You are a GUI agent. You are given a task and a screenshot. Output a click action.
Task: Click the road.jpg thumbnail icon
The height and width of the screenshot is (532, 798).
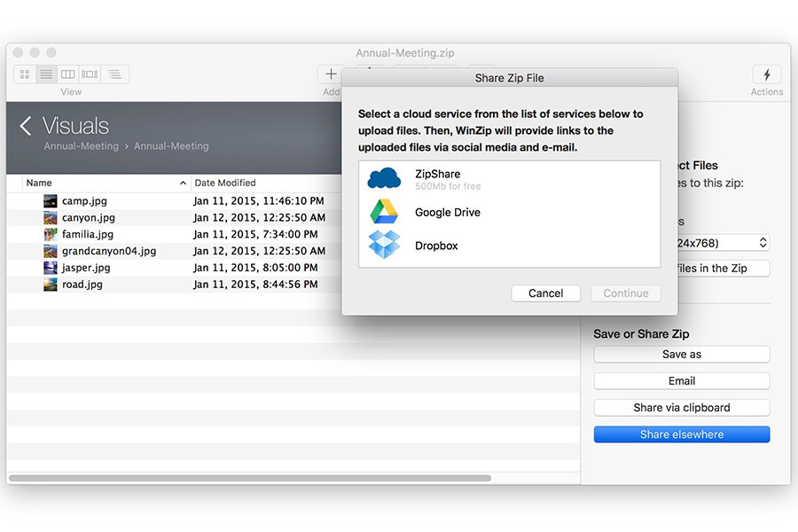[51, 285]
